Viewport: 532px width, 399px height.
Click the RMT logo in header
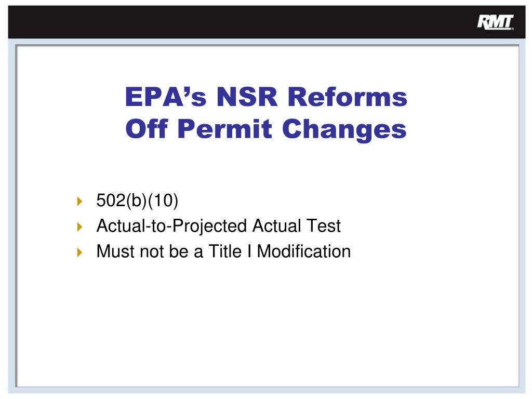(495, 22)
